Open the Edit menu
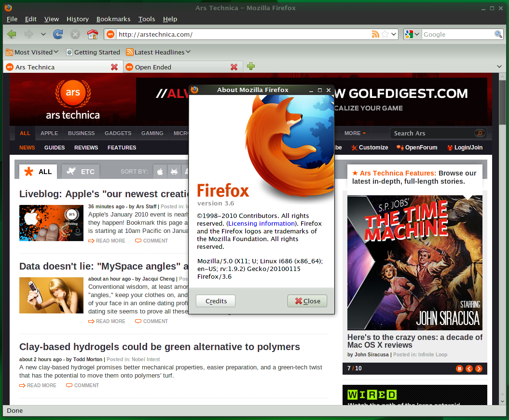509x420 pixels. point(31,19)
